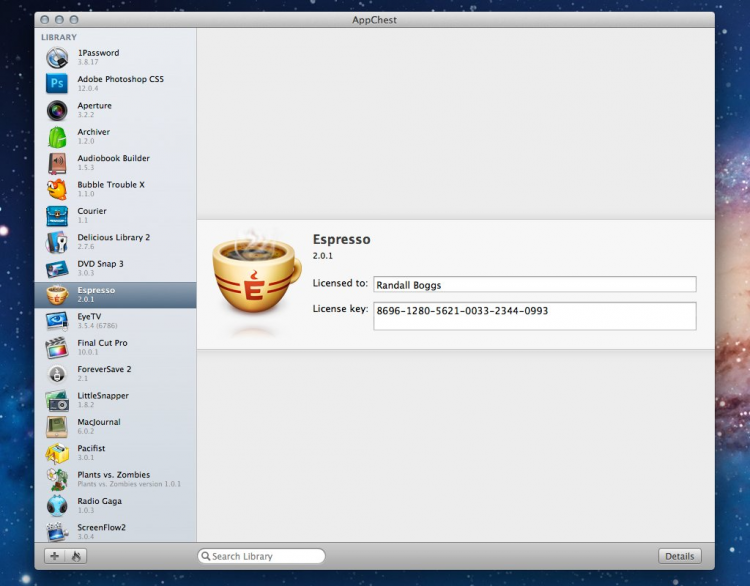
Task: Click the Espresso title in detail pane
Action: click(342, 240)
